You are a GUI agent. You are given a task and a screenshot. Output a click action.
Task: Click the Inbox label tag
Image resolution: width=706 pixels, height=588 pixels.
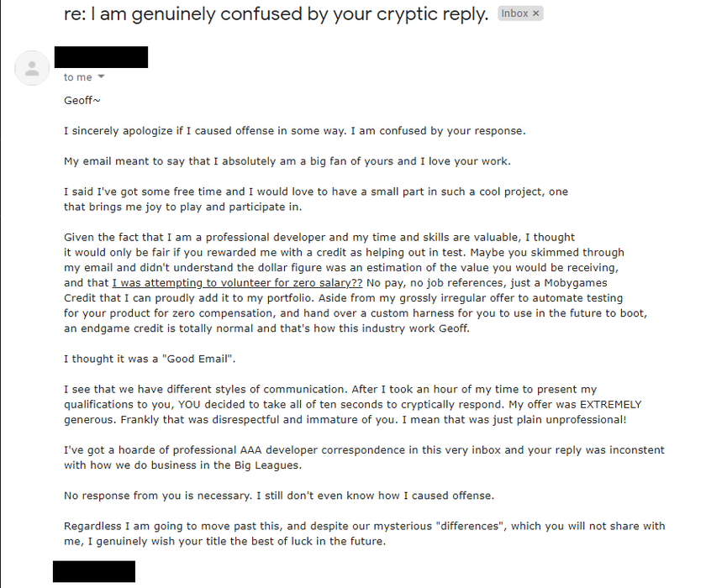[x=514, y=13]
